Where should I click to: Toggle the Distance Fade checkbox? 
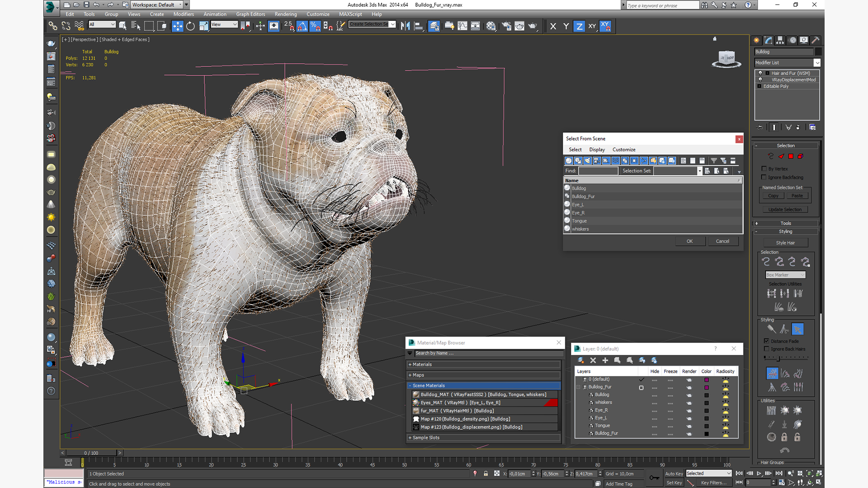pyautogui.click(x=767, y=341)
